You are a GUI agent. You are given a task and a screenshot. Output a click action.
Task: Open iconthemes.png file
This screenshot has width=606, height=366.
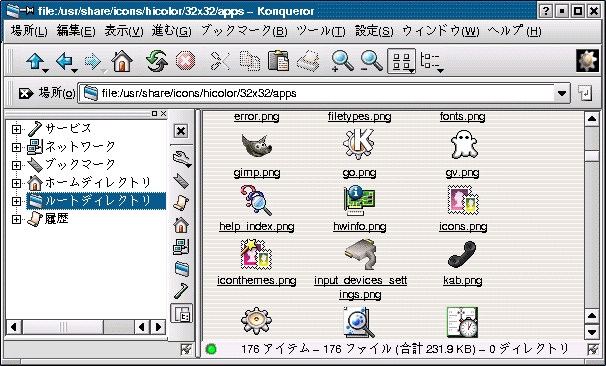pyautogui.click(x=257, y=262)
